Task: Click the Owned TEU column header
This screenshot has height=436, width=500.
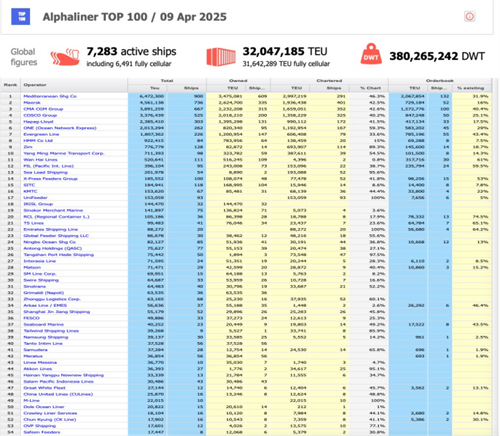Action: (233, 88)
